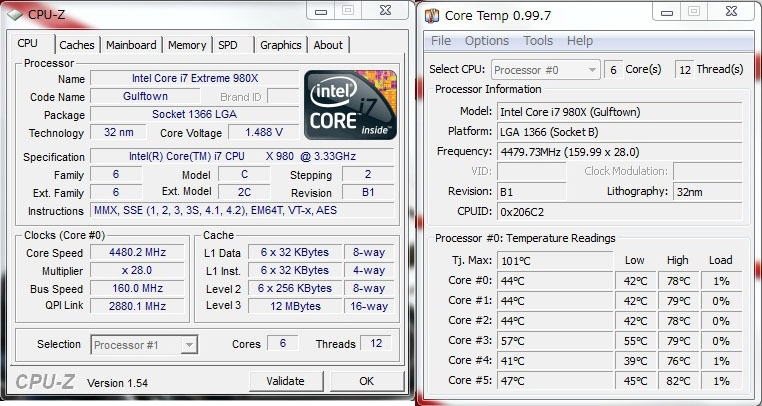Click the Tj. Max value '101°C'
This screenshot has height=406, width=762.
[555, 261]
